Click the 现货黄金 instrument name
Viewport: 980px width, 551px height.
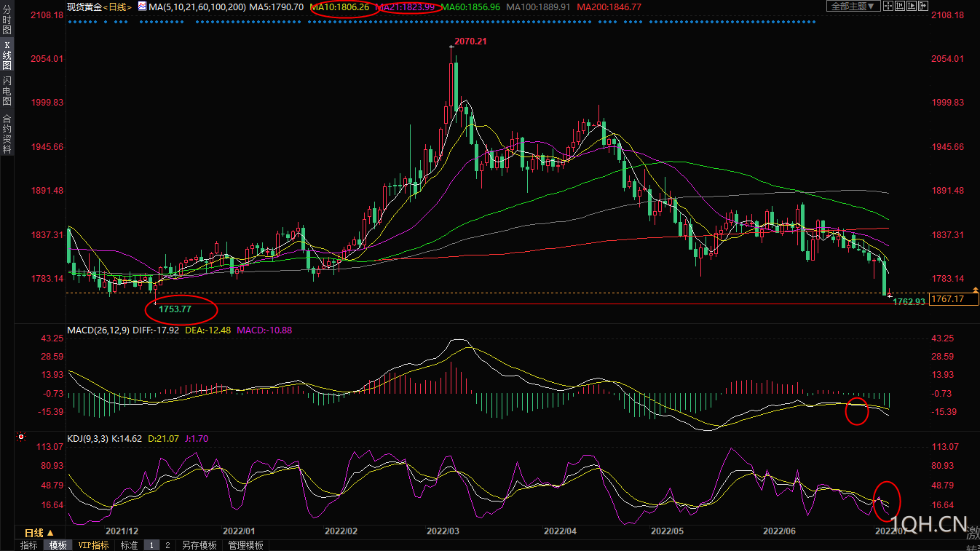pyautogui.click(x=84, y=7)
